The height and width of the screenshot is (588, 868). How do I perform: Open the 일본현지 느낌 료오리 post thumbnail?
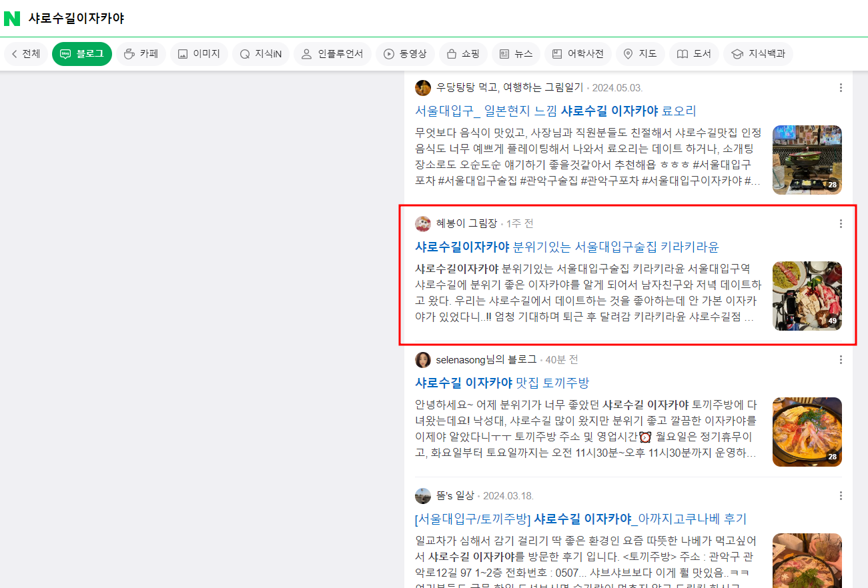pyautogui.click(x=807, y=160)
